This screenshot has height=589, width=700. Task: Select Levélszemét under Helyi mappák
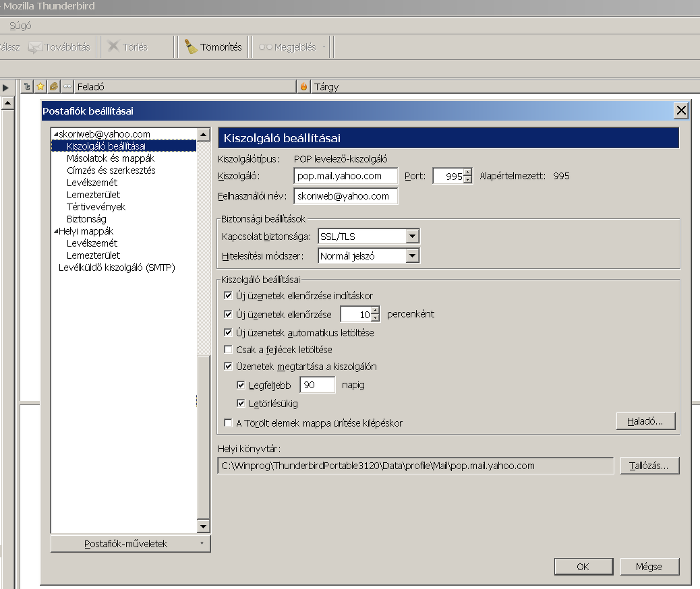(x=92, y=244)
